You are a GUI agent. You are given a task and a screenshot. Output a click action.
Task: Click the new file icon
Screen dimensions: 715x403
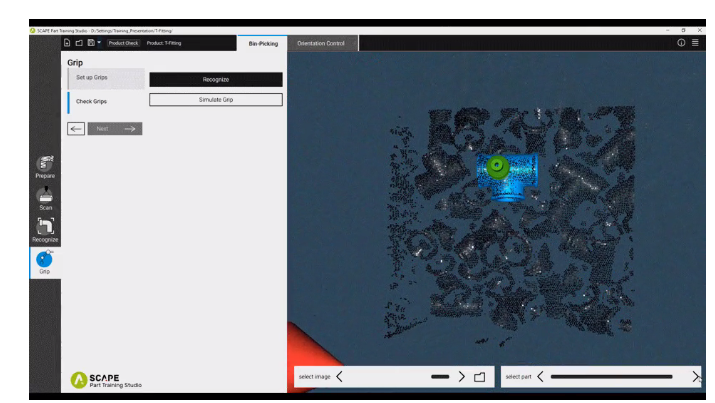67,43
